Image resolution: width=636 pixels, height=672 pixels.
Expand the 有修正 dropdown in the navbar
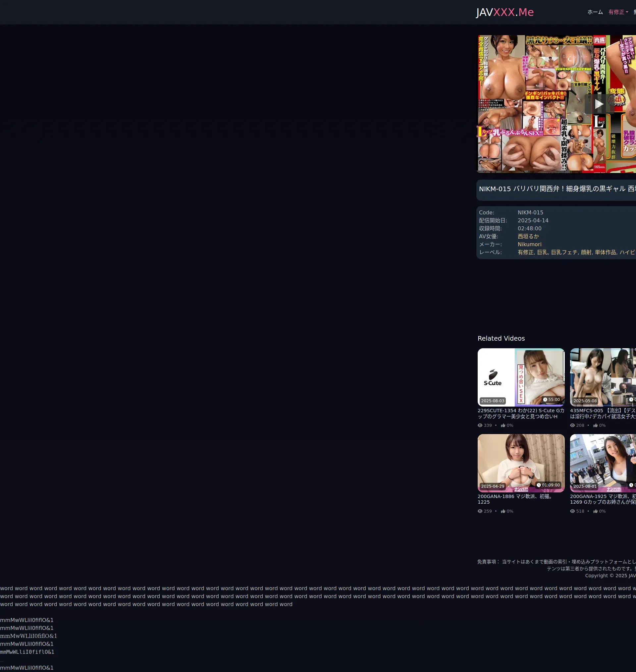click(618, 12)
